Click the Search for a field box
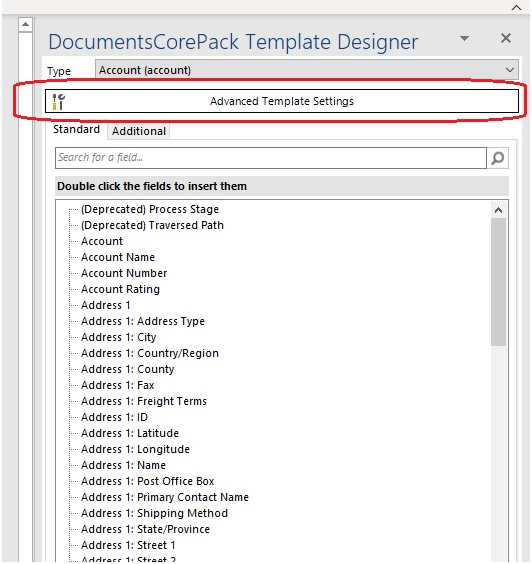The height and width of the screenshot is (564, 532). [x=270, y=158]
